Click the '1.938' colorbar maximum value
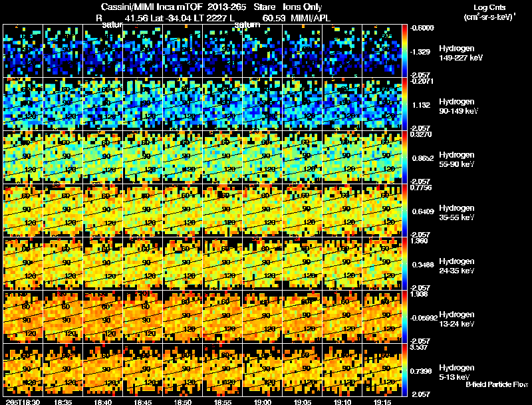532x405 pixels. point(420,294)
